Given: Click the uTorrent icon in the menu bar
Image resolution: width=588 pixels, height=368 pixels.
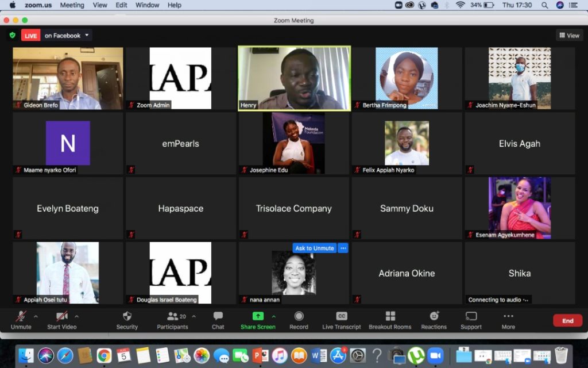Looking at the screenshot, I should pyautogui.click(x=422, y=5).
